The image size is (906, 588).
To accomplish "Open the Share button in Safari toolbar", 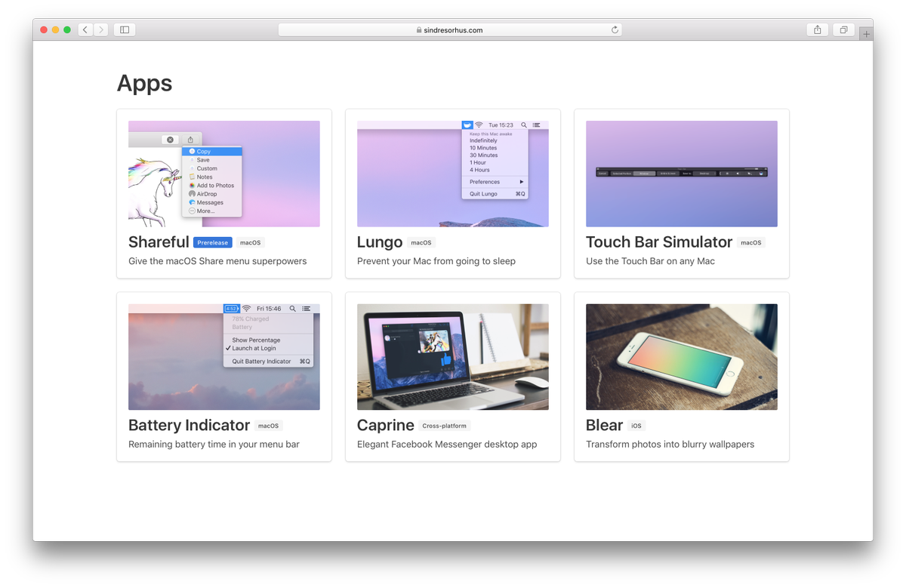I will [x=817, y=29].
